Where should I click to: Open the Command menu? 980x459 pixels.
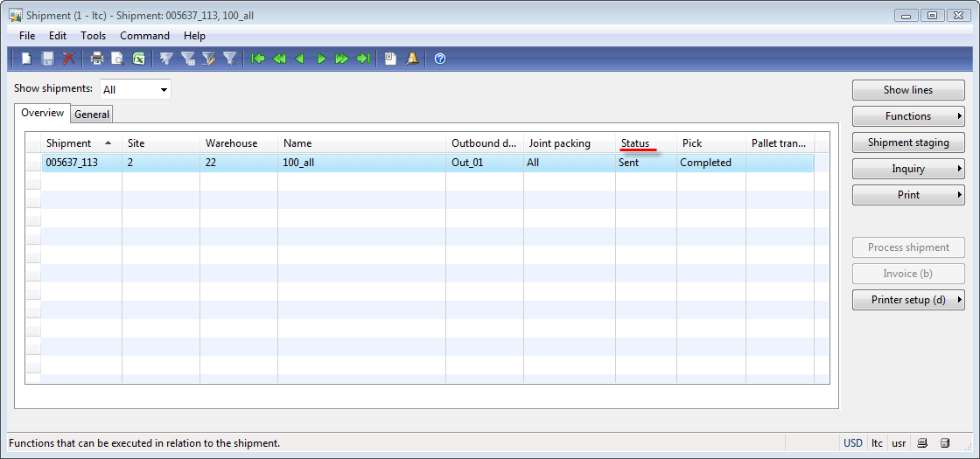coord(144,36)
